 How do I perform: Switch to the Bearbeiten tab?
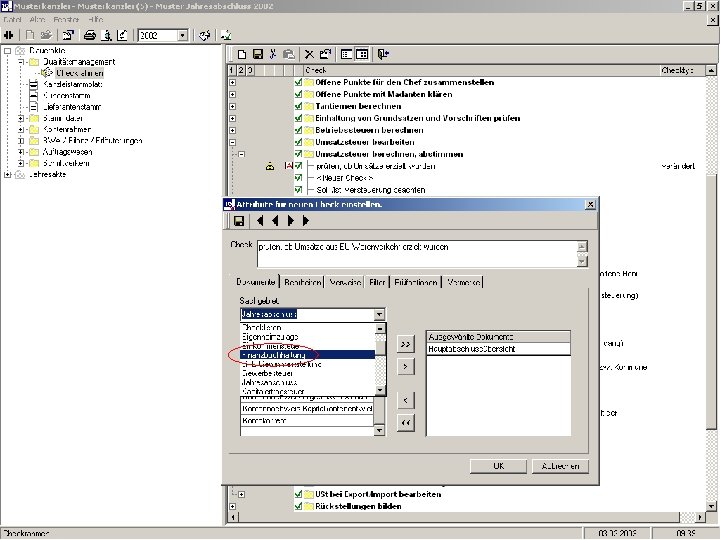click(302, 282)
